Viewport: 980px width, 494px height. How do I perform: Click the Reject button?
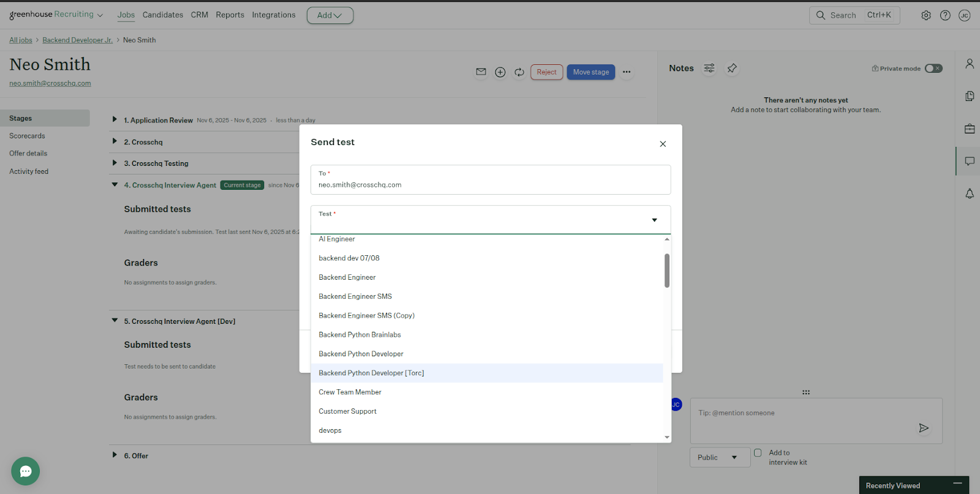pos(546,72)
